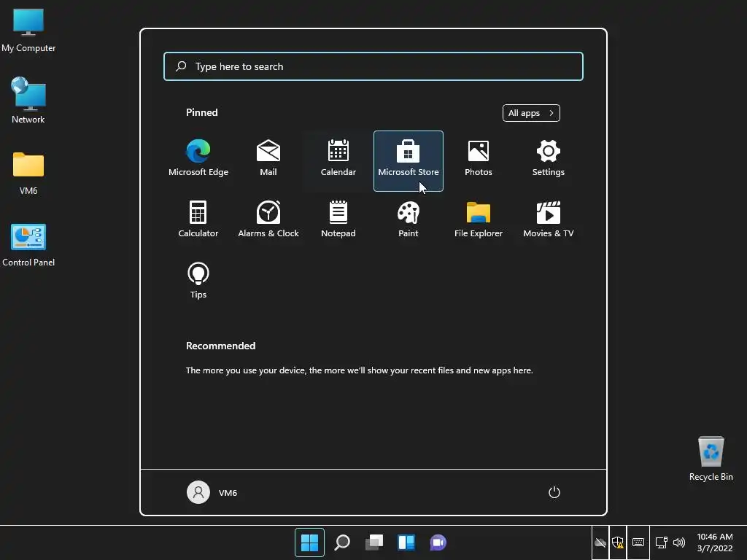Open the VM6 user account menu

coord(212,492)
